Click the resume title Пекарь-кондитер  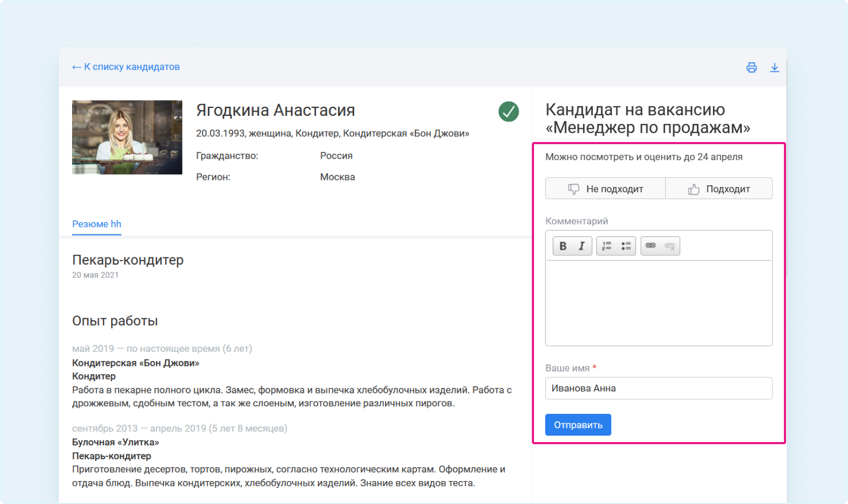(128, 260)
